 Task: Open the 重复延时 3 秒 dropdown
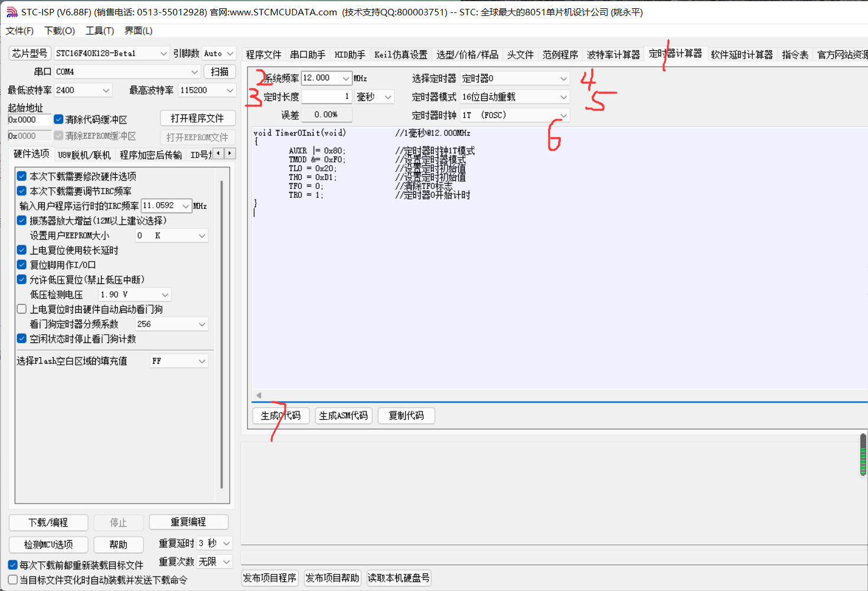coord(214,543)
